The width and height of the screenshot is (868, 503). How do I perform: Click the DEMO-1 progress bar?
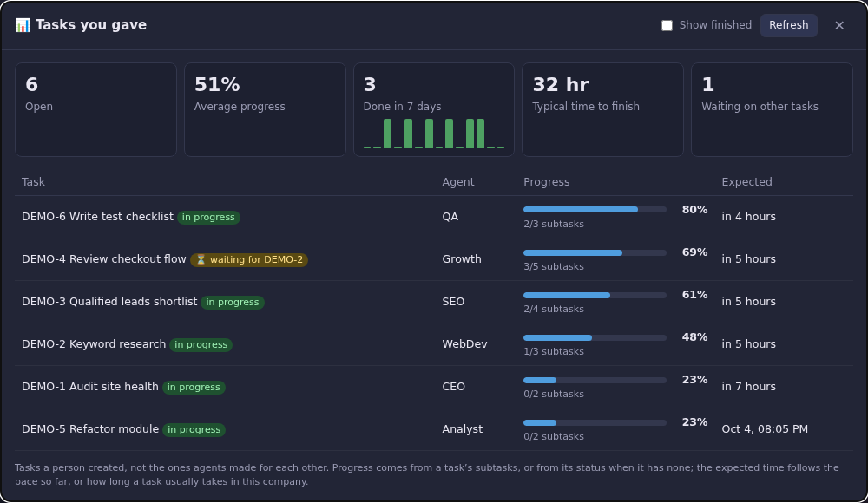(595, 380)
